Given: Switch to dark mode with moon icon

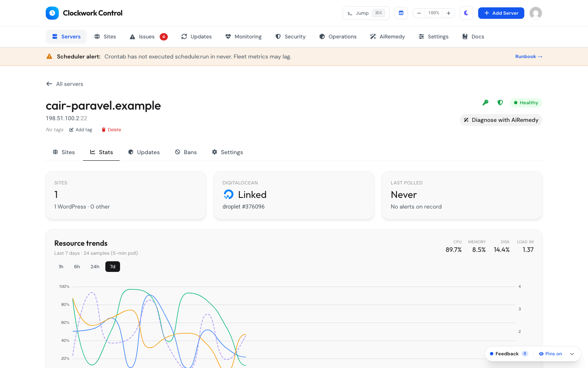Looking at the screenshot, I should 466,13.
